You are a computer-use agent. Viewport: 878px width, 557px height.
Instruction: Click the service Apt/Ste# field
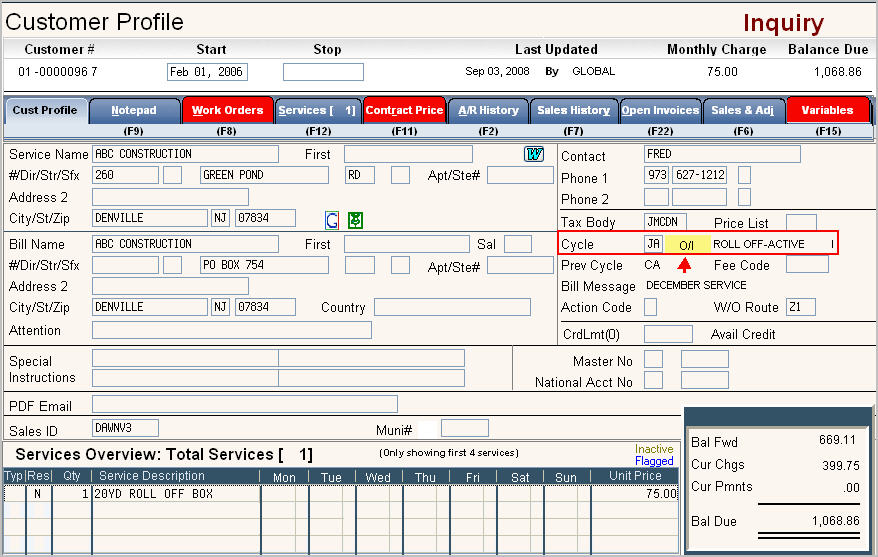[520, 175]
